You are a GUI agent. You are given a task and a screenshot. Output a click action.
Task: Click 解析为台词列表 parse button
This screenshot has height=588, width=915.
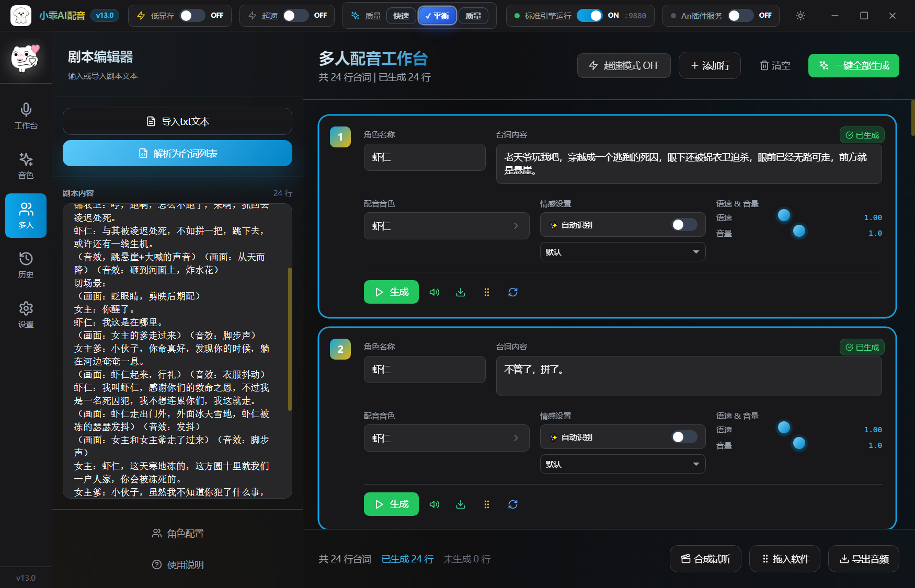[177, 153]
